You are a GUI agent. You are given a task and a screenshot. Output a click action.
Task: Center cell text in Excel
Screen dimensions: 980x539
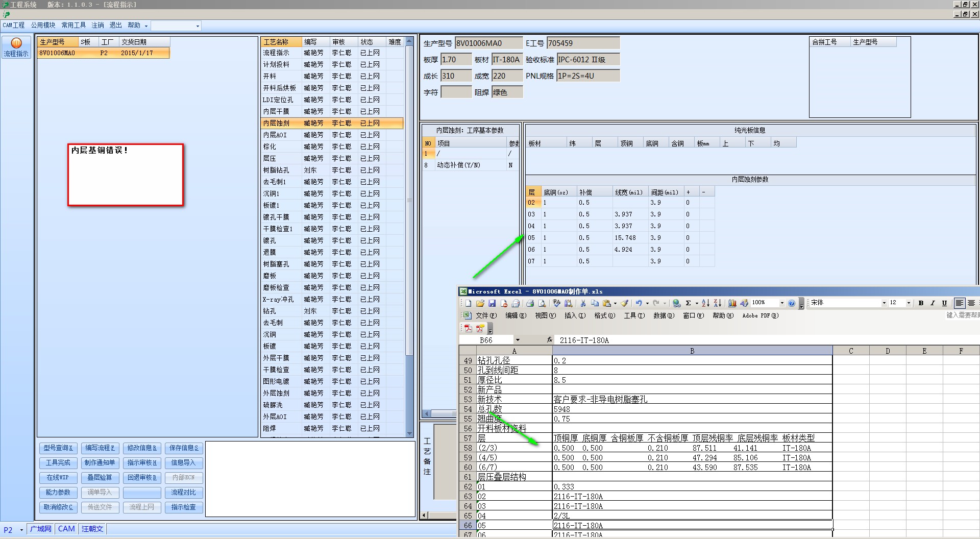click(971, 303)
